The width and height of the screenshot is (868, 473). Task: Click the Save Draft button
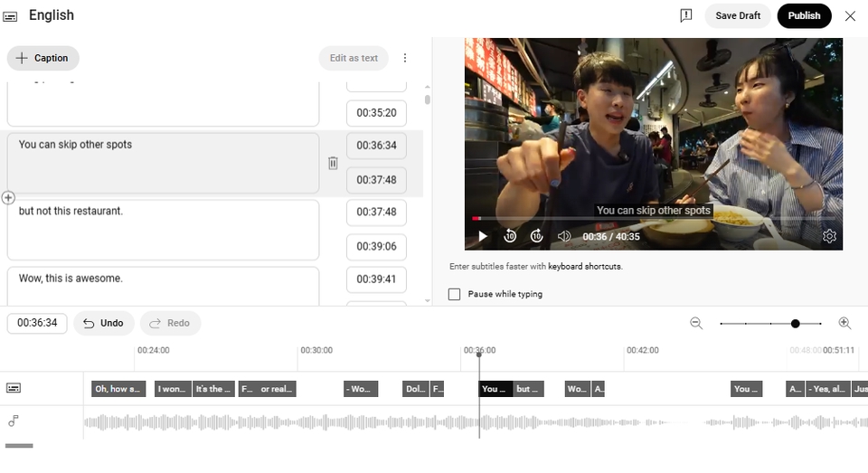coord(738,15)
